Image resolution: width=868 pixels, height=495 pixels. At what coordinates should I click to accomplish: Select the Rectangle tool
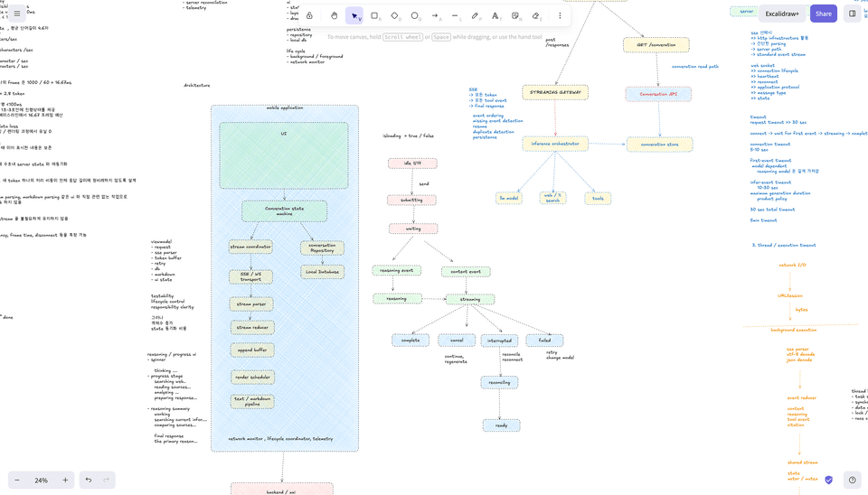tap(374, 15)
